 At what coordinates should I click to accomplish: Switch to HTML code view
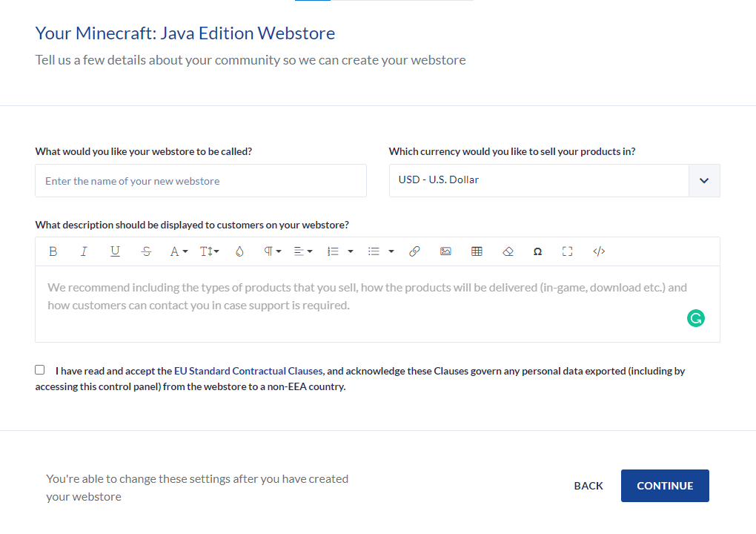[599, 251]
